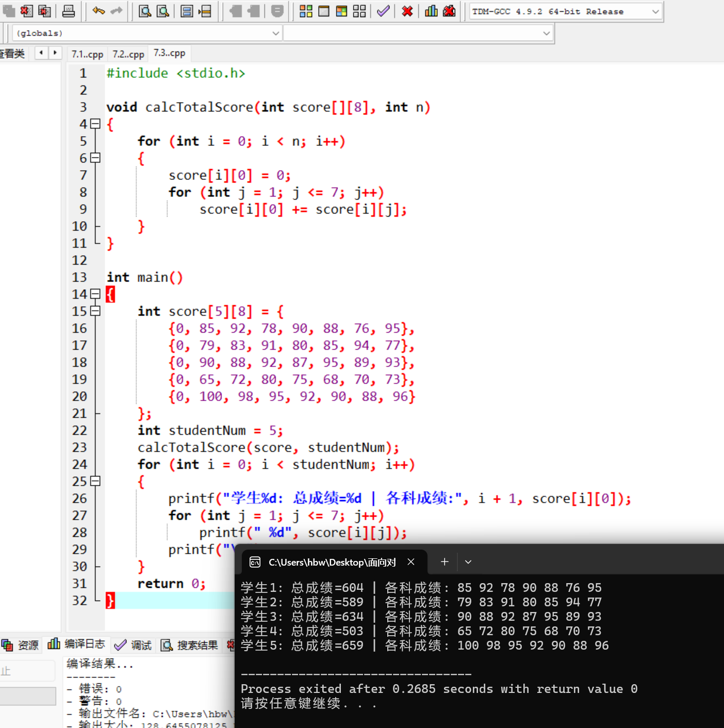Collapse the for loop block at line 6
The height and width of the screenshot is (728, 724).
[95, 158]
